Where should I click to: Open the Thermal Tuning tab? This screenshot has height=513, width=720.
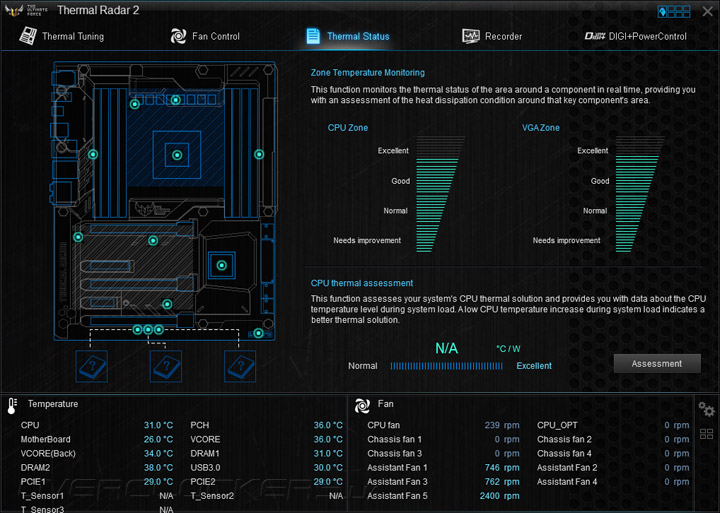click(62, 36)
